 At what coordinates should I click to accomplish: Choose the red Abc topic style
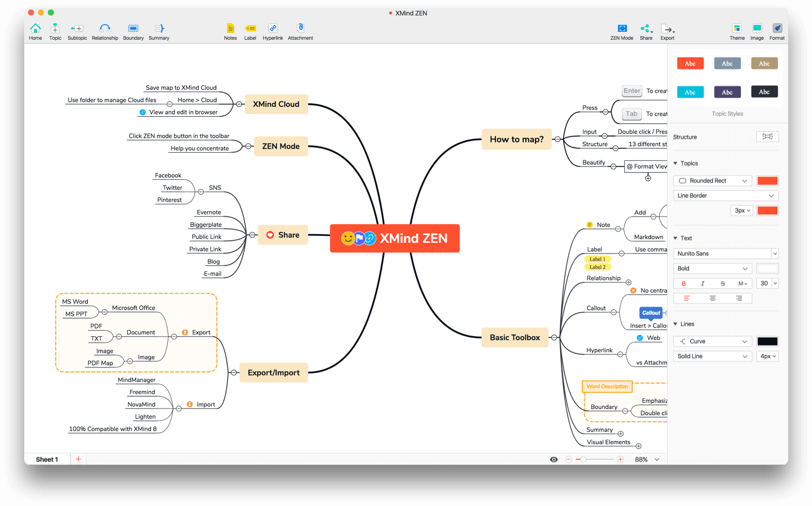(690, 63)
